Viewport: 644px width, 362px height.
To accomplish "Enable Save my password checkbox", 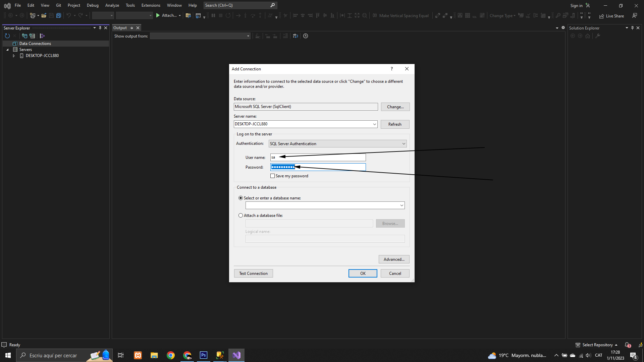I will click(273, 176).
